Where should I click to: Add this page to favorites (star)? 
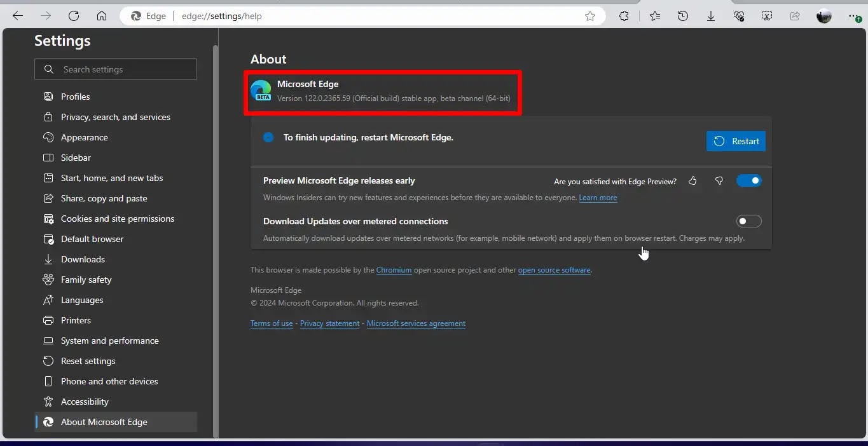click(x=590, y=16)
